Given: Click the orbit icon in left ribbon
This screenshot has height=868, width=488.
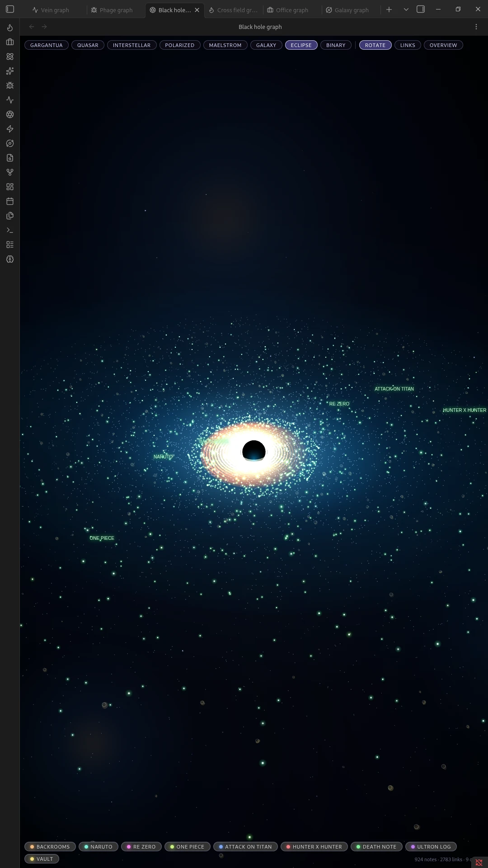Looking at the screenshot, I should [x=10, y=143].
